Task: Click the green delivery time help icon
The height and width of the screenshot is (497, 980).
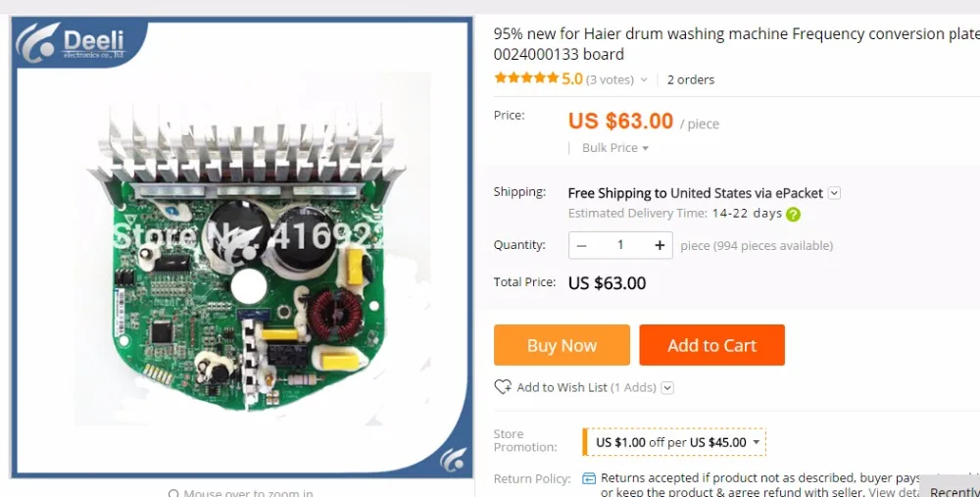Action: [793, 214]
